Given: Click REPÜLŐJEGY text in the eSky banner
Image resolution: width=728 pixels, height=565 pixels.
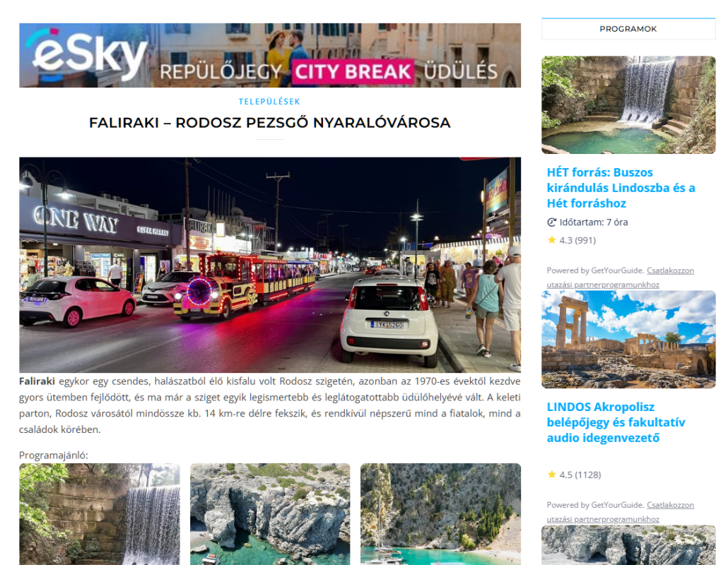Looking at the screenshot, I should click(222, 72).
